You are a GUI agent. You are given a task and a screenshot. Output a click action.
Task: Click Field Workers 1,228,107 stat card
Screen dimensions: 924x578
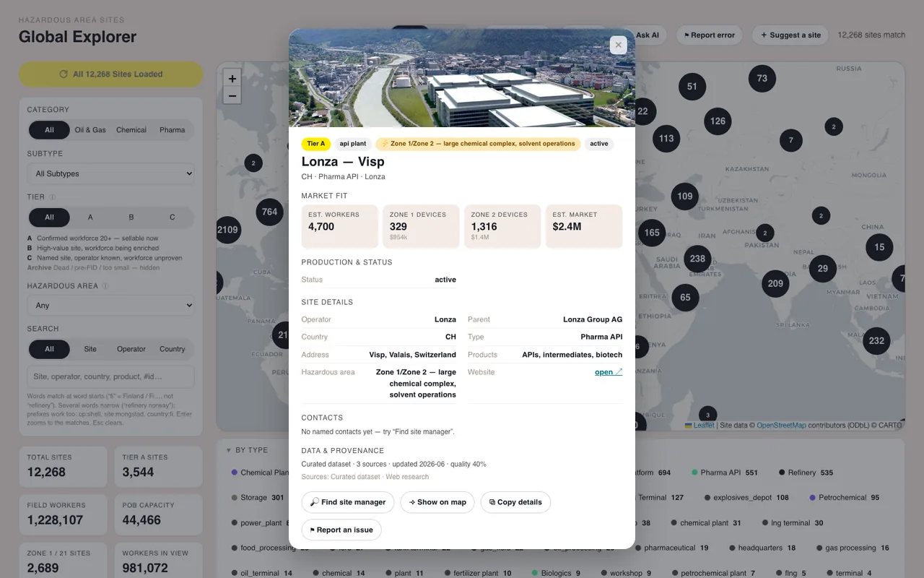click(63, 514)
